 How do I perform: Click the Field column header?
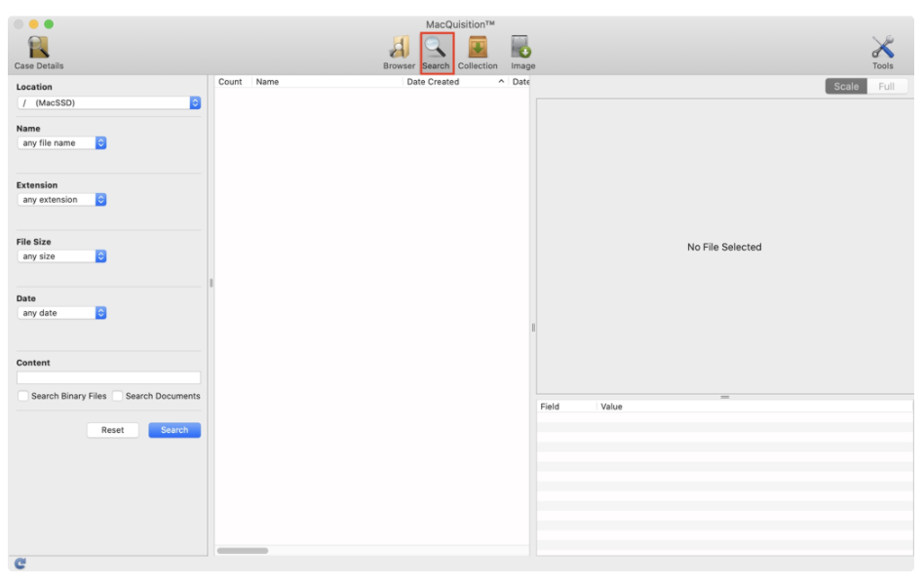[x=565, y=407]
